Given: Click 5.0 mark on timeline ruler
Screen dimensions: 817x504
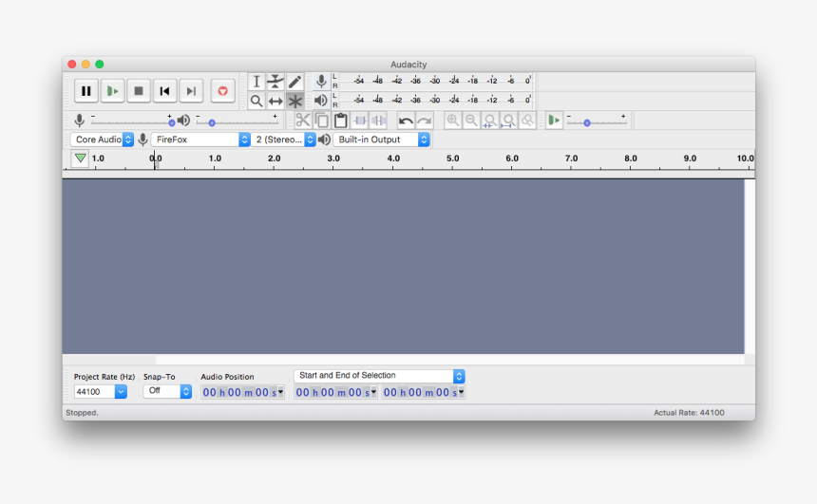Looking at the screenshot, I should point(452,159).
